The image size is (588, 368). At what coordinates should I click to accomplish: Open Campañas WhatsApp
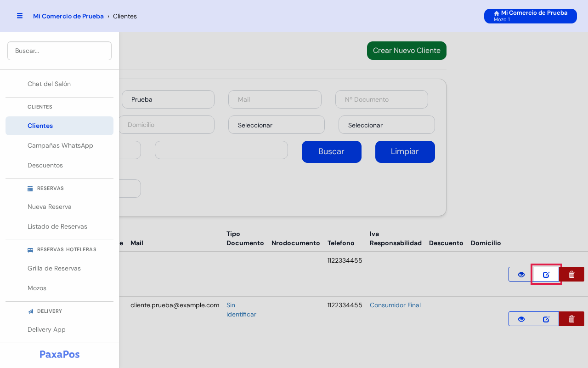click(59, 145)
